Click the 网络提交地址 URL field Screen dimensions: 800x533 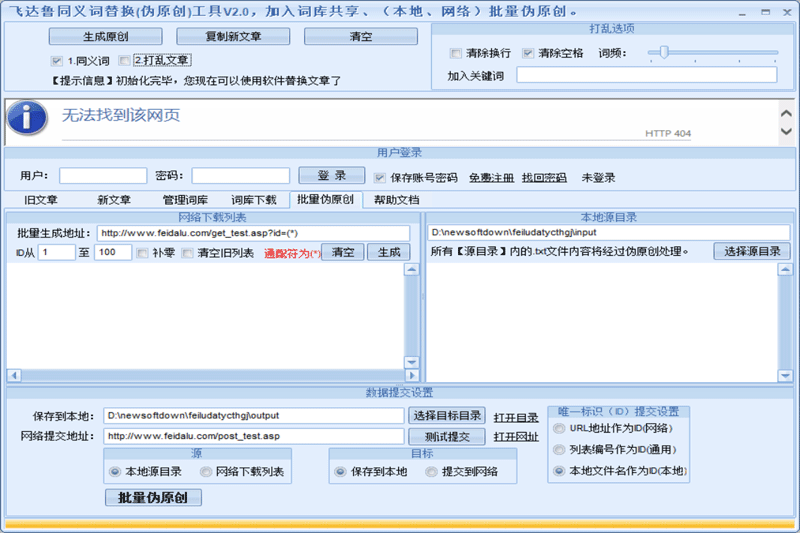(x=254, y=436)
